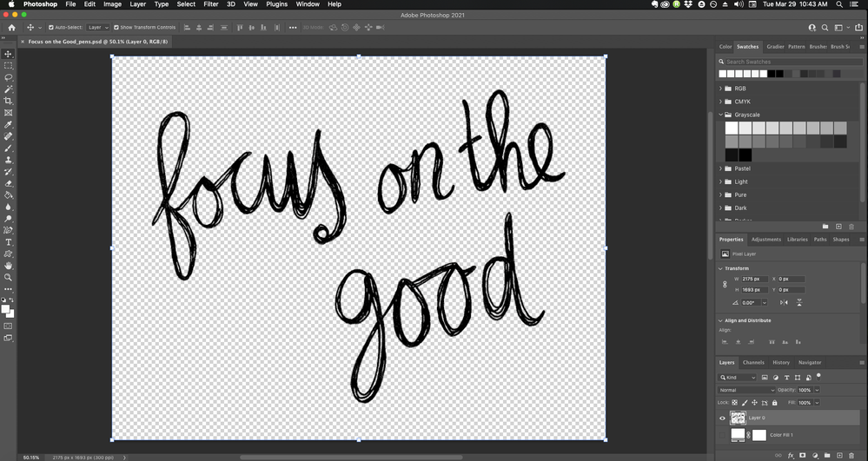Image resolution: width=868 pixels, height=461 pixels.
Task: Switch to the History tab
Action: 781,363
